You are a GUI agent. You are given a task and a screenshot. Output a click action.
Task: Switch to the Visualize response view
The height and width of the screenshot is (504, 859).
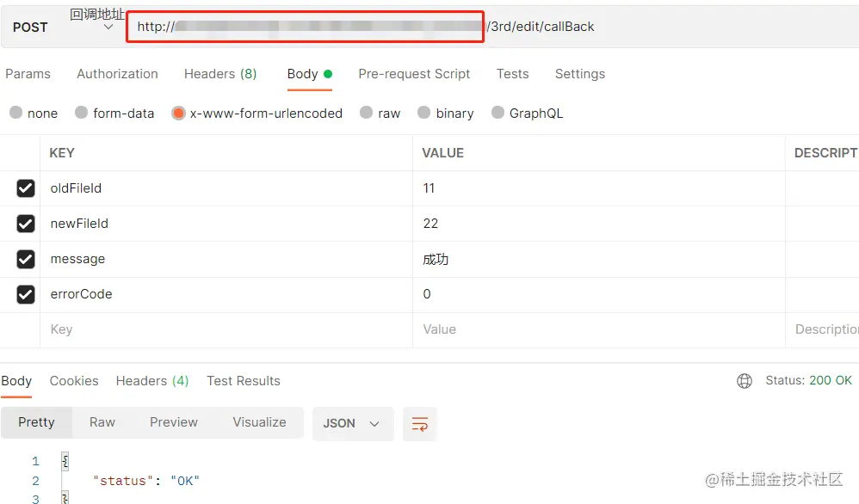click(x=260, y=422)
